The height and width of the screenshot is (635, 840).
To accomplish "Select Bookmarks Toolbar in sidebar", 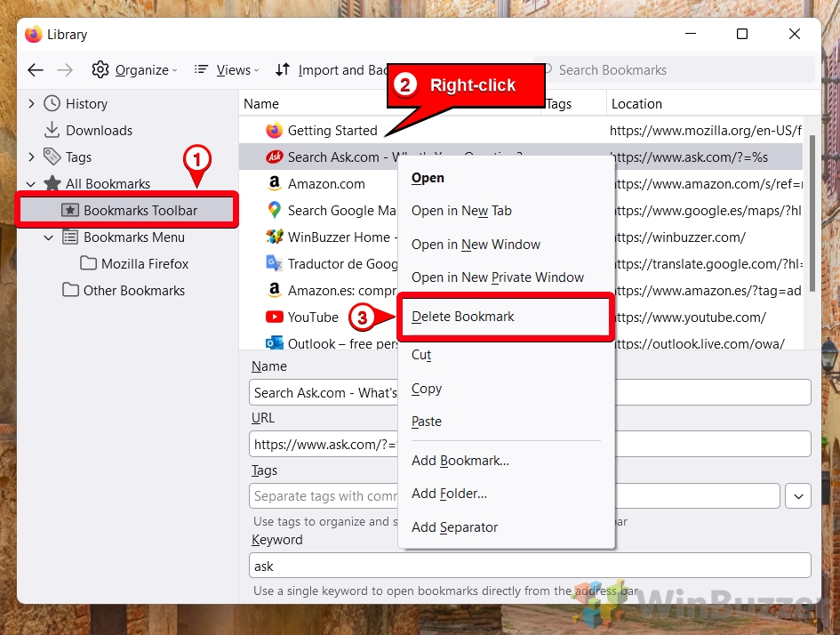I will pos(127,210).
